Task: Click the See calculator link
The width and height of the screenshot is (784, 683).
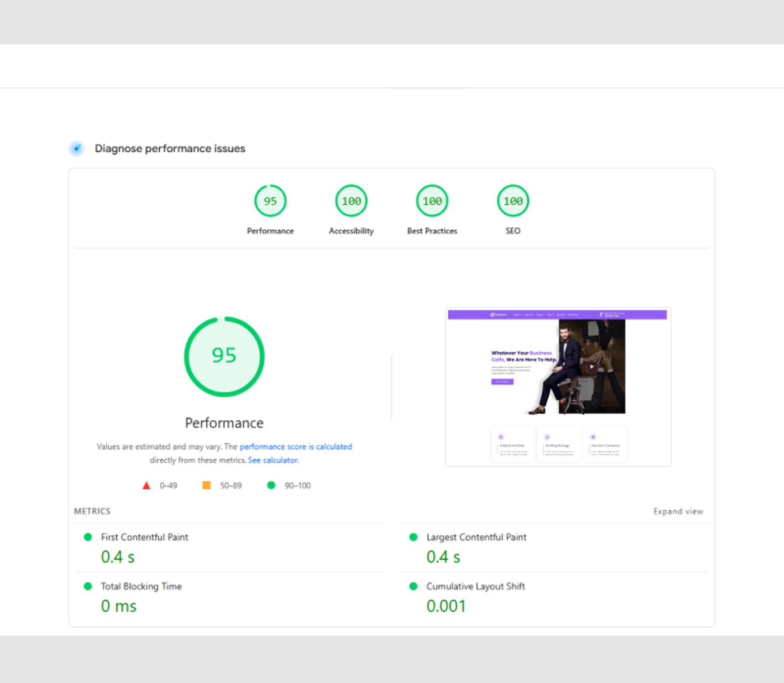Action: pos(273,460)
